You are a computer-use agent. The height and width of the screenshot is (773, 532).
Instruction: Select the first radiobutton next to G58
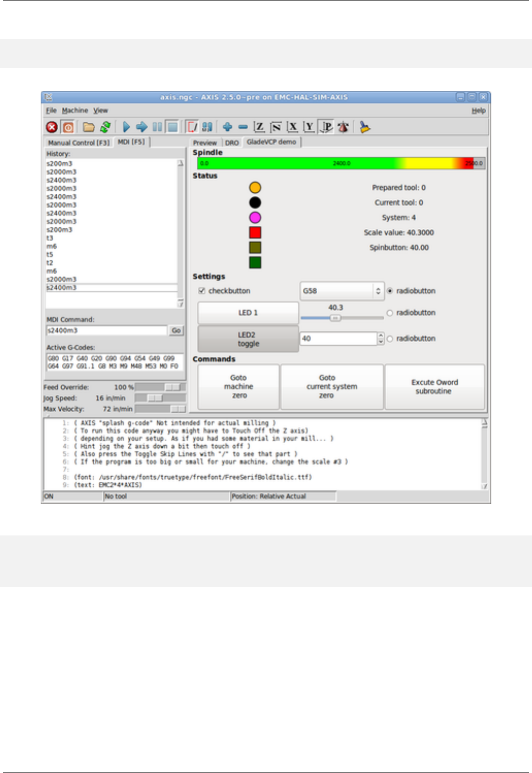click(390, 291)
